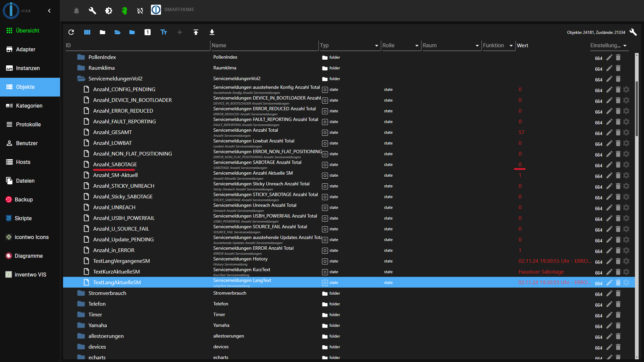The height and width of the screenshot is (362, 644).
Task: Open the Benutzer page
Action: tap(30, 143)
